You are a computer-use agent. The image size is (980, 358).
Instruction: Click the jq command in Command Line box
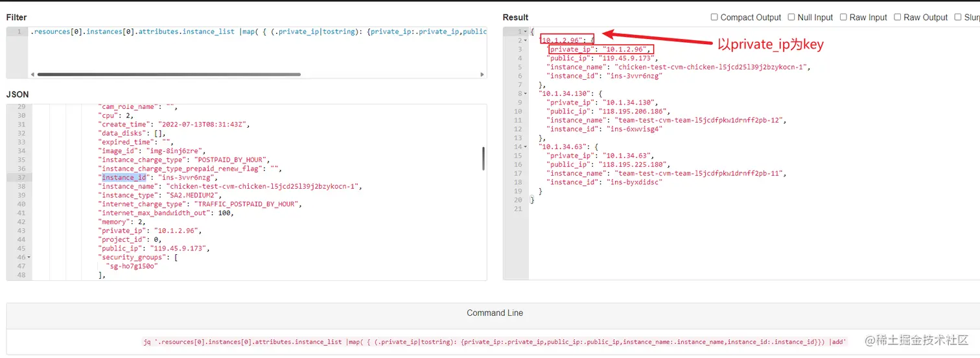[495, 341]
